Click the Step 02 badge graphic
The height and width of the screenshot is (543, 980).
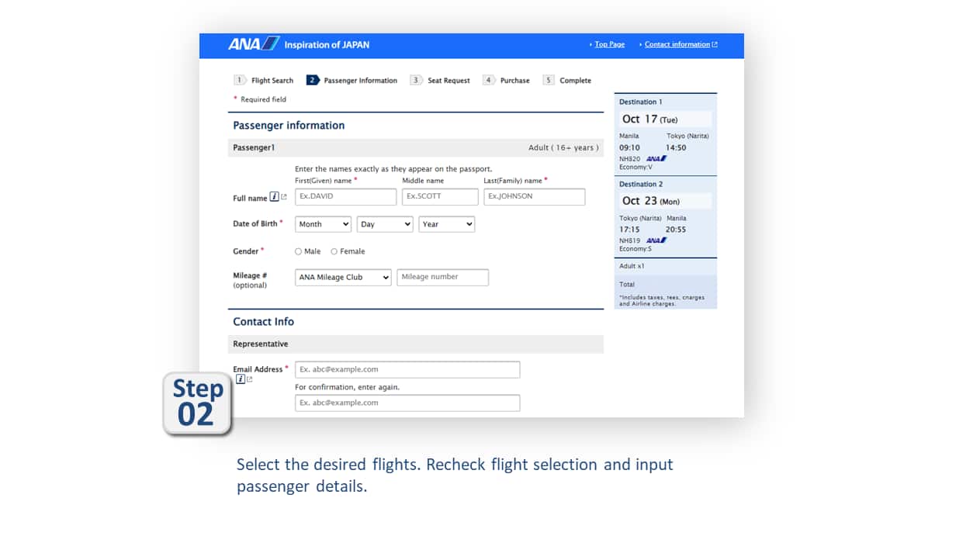pyautogui.click(x=196, y=403)
